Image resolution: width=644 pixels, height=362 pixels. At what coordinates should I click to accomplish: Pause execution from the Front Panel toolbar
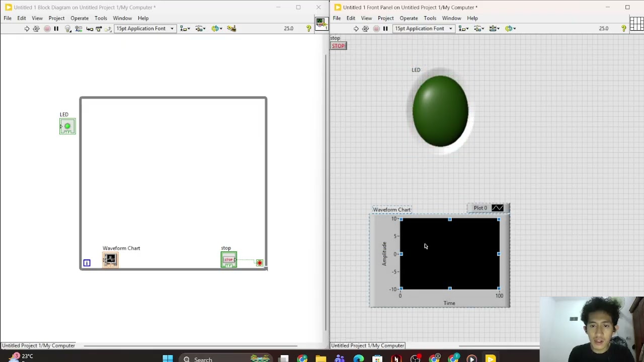385,29
